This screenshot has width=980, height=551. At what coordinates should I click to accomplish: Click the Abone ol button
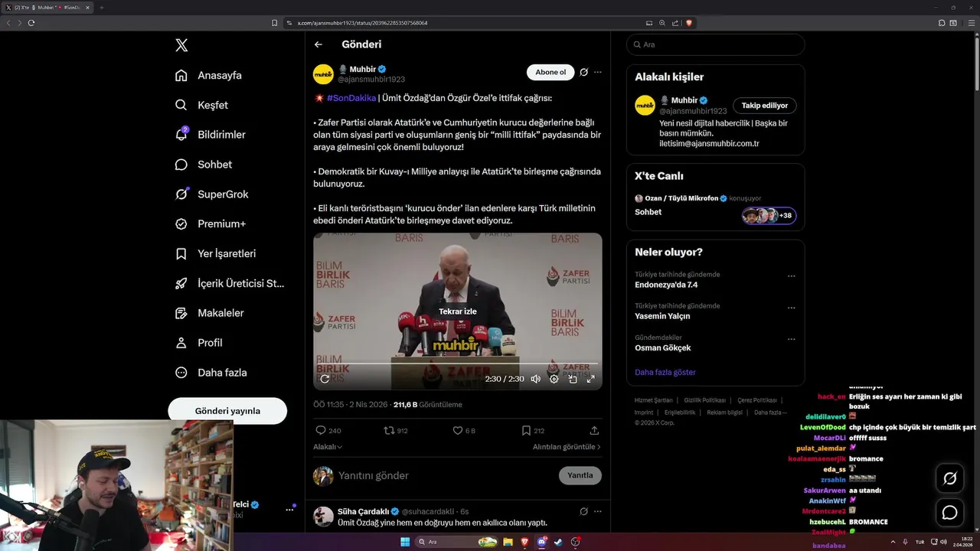click(x=550, y=73)
